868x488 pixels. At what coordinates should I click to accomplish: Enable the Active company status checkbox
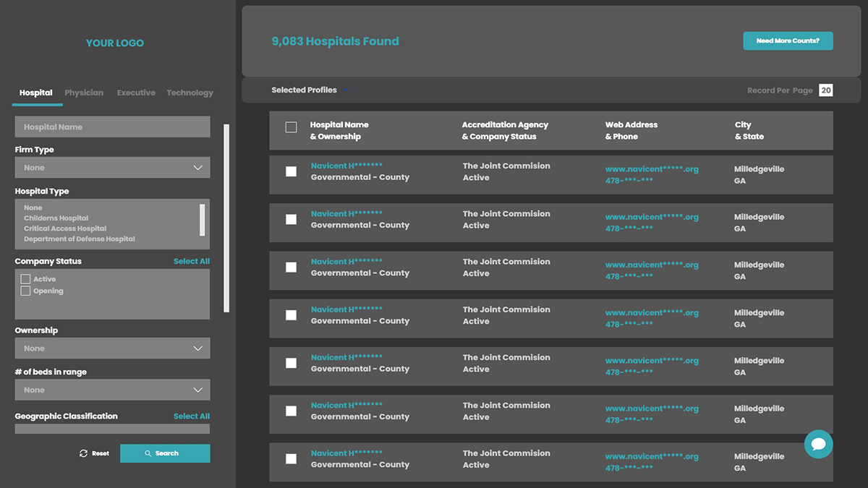click(x=25, y=279)
